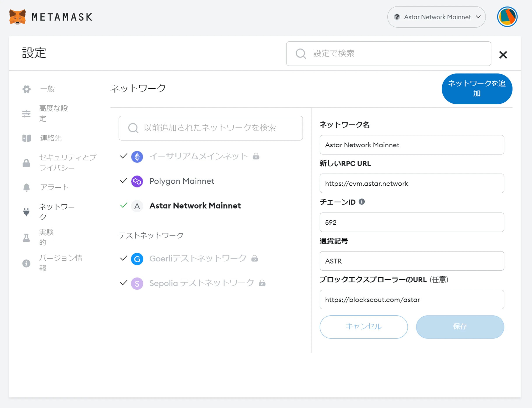Click the purple S icon for Sepolia
The width and height of the screenshot is (532, 408).
(137, 283)
